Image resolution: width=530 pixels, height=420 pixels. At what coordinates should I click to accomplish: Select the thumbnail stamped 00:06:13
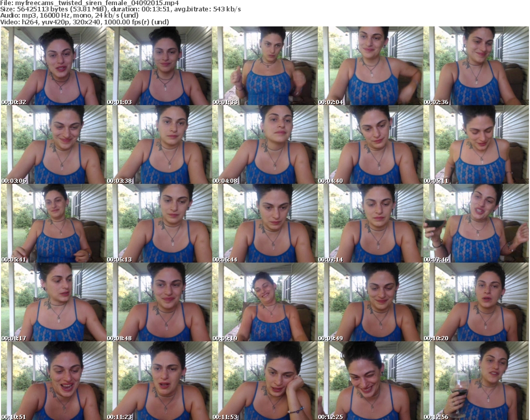coord(159,223)
